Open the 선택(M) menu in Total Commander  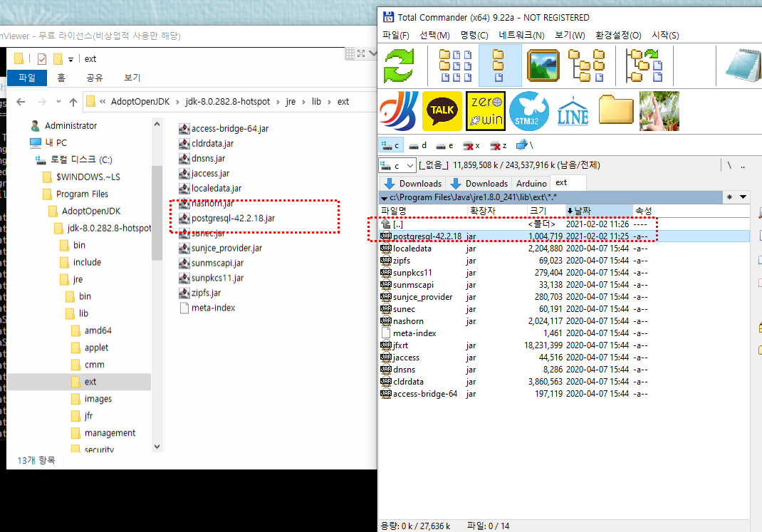click(435, 36)
